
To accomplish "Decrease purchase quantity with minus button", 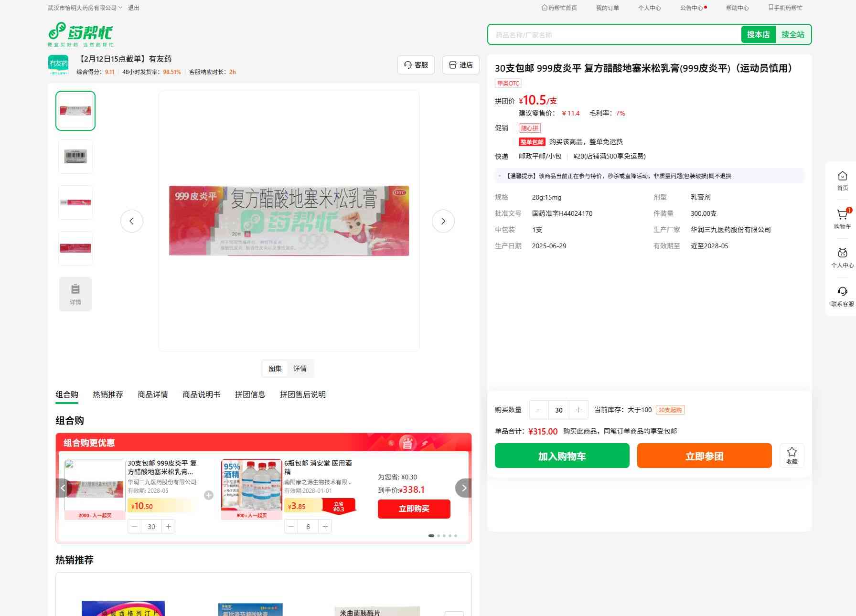I will click(x=539, y=410).
